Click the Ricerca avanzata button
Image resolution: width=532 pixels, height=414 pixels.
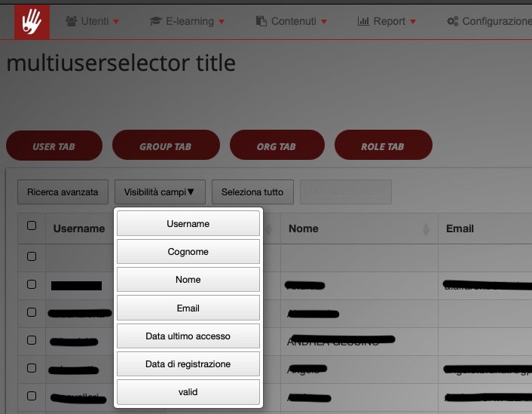click(x=63, y=192)
